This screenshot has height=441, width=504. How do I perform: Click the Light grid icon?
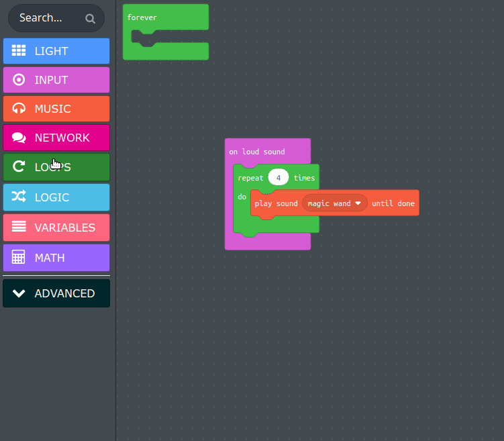point(19,50)
